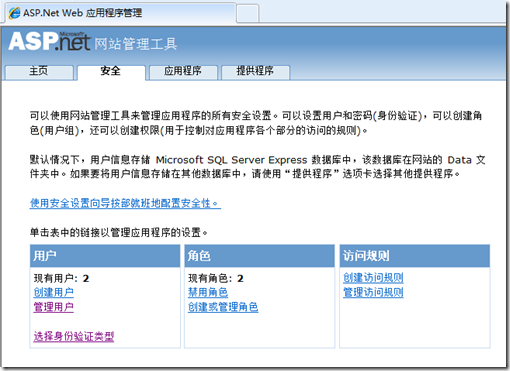Image resolution: width=510 pixels, height=371 pixels.
Task: Open the 应用程序 tab
Action: [183, 71]
